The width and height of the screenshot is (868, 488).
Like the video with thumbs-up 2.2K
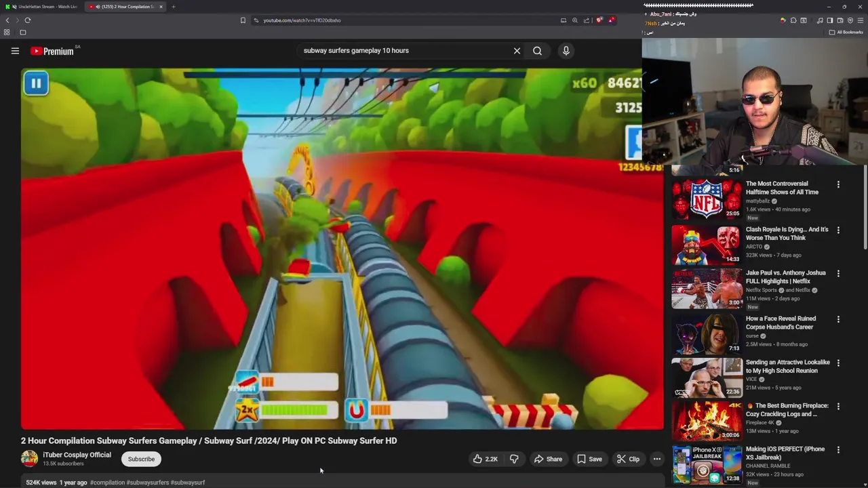486,459
